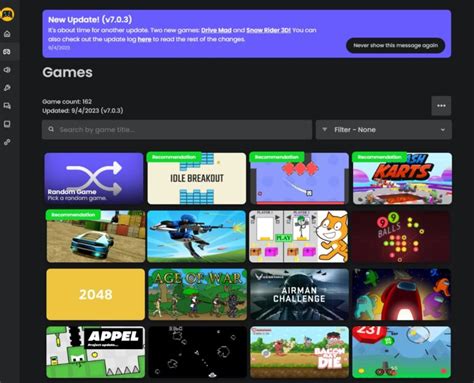The width and height of the screenshot is (474, 383).
Task: Click the 'Updated: 9/4/2023 (v7.0.3)' text
Action: pos(82,110)
